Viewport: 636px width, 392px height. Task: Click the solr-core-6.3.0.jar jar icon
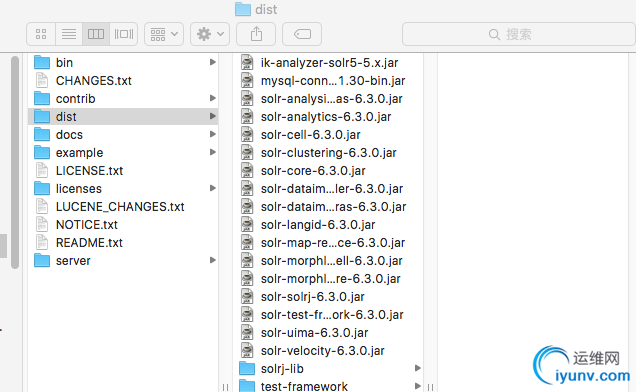point(247,170)
